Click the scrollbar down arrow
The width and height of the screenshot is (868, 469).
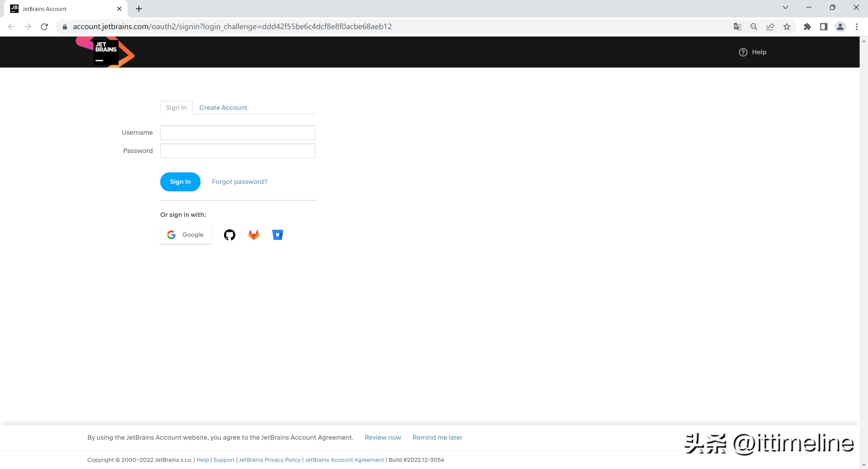[864, 465]
